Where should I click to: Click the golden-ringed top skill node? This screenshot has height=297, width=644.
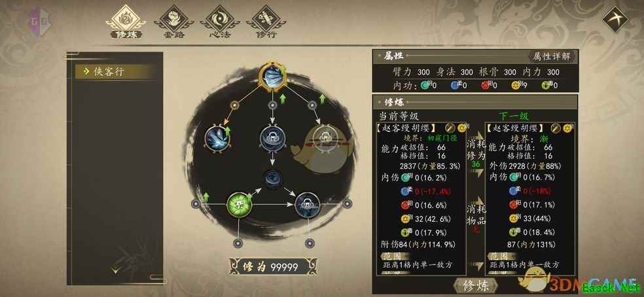coord(272,77)
